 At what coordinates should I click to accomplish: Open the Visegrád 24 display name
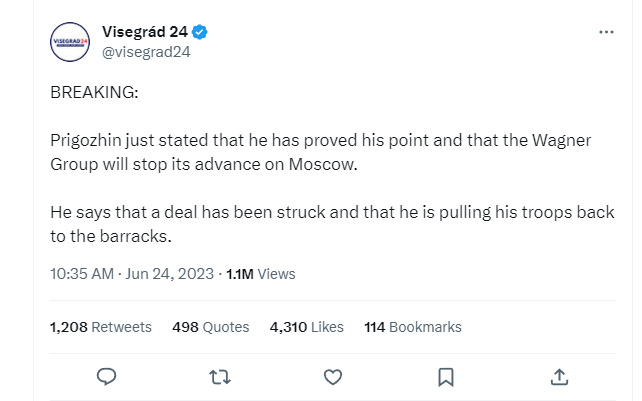tap(145, 32)
